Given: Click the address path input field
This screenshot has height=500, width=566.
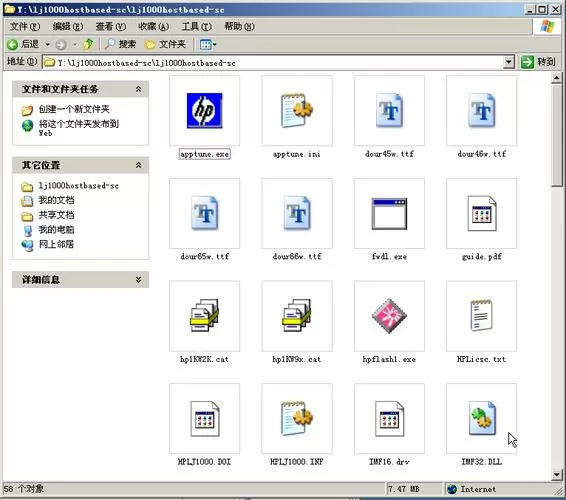Looking at the screenshot, I should [x=273, y=62].
